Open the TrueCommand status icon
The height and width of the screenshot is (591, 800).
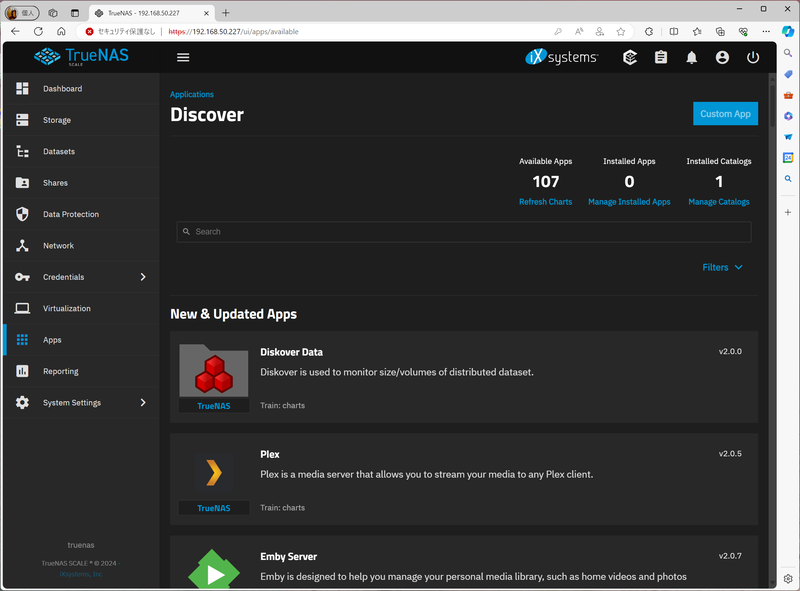coord(630,57)
